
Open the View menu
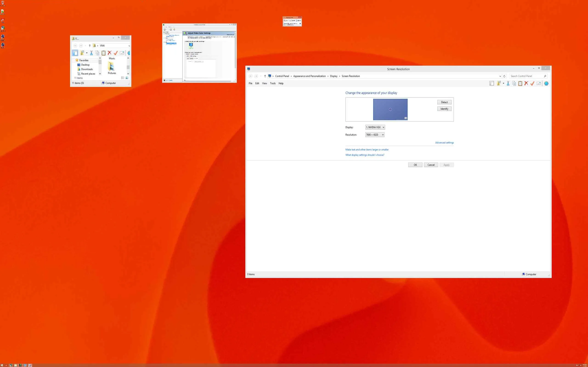click(x=264, y=83)
